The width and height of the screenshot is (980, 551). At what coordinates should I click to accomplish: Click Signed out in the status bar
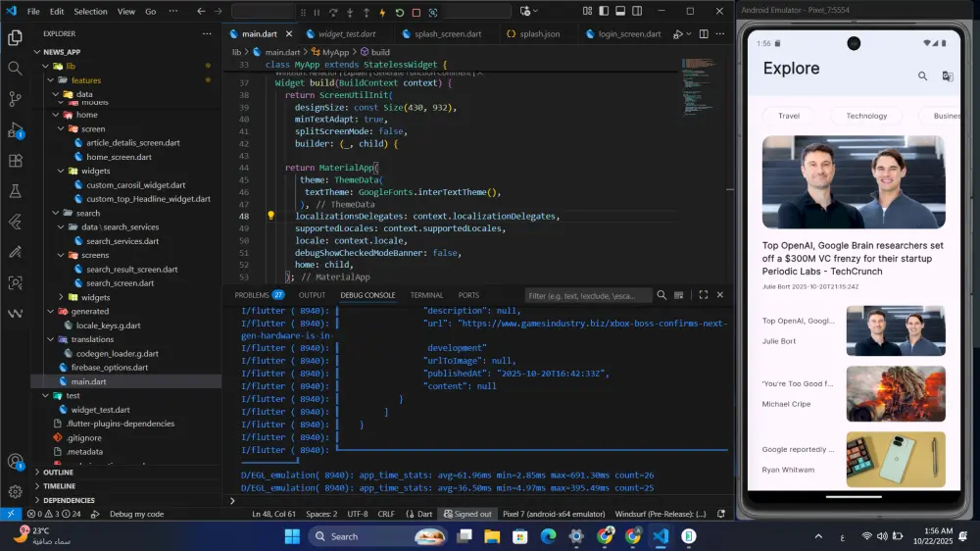pos(467,513)
